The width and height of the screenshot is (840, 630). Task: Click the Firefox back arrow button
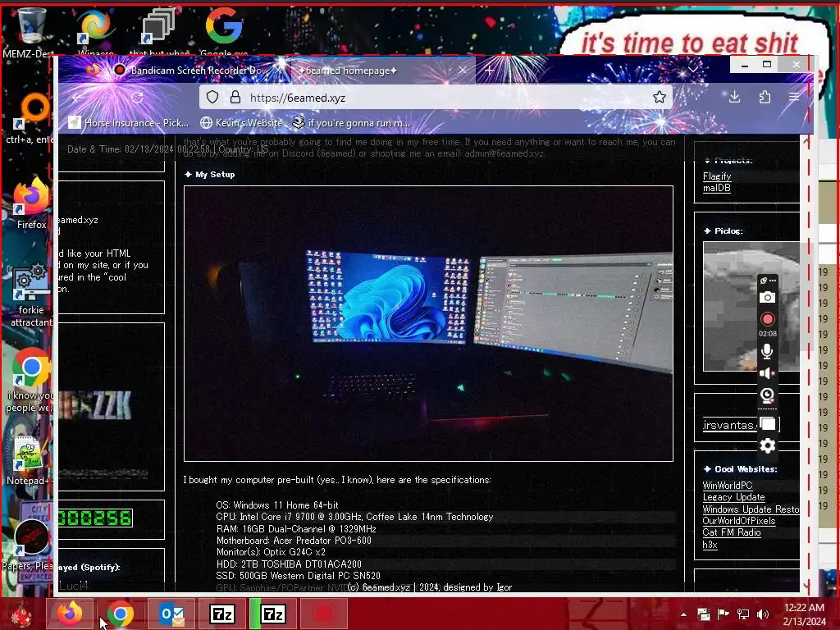[78, 98]
